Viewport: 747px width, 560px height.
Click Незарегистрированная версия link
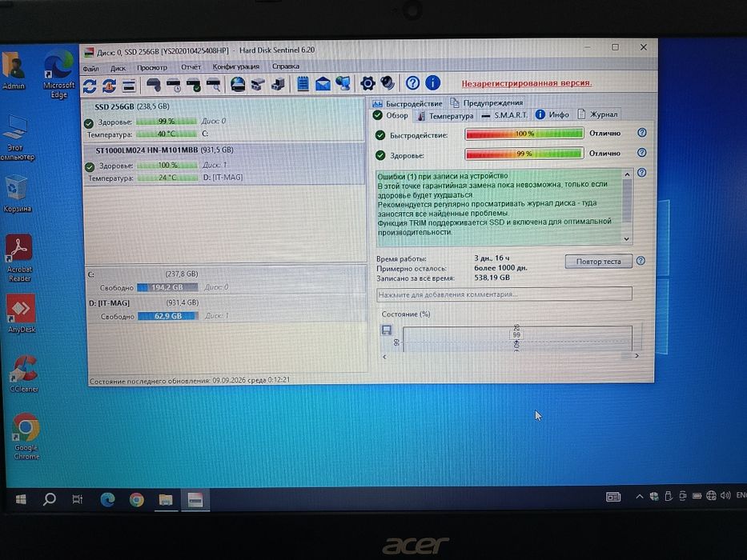click(x=527, y=83)
